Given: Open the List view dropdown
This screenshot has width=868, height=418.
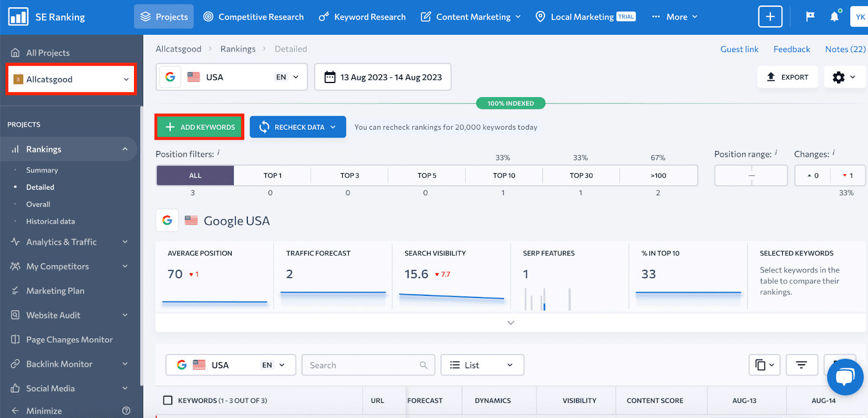Looking at the screenshot, I should pos(482,365).
